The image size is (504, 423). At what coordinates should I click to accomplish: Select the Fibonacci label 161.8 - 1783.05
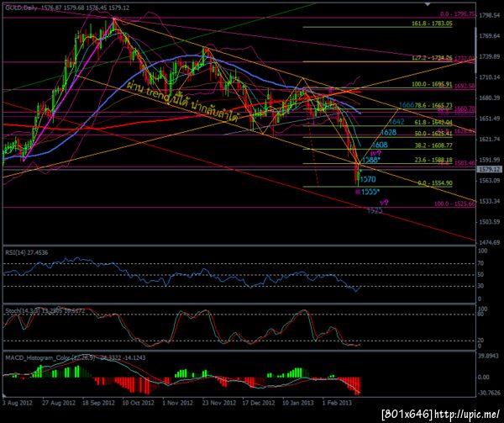click(x=432, y=24)
